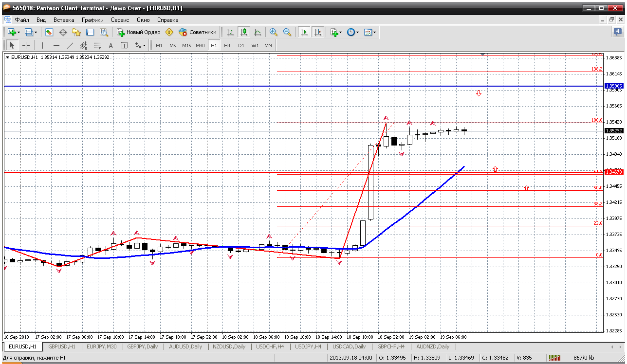Draw a vertical line on the chart
The width and height of the screenshot is (627, 364).
(42, 45)
